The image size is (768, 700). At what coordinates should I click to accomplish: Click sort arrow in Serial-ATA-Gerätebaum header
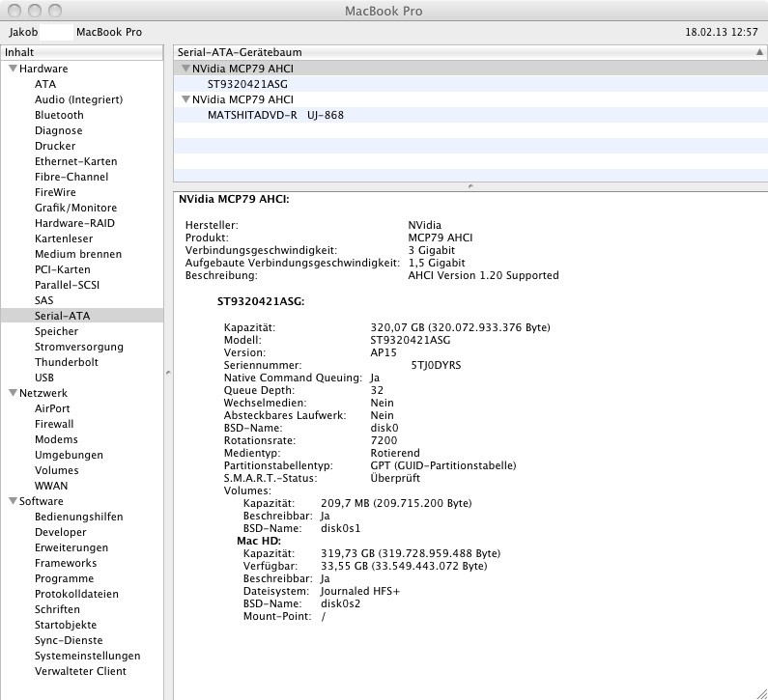coord(759,52)
